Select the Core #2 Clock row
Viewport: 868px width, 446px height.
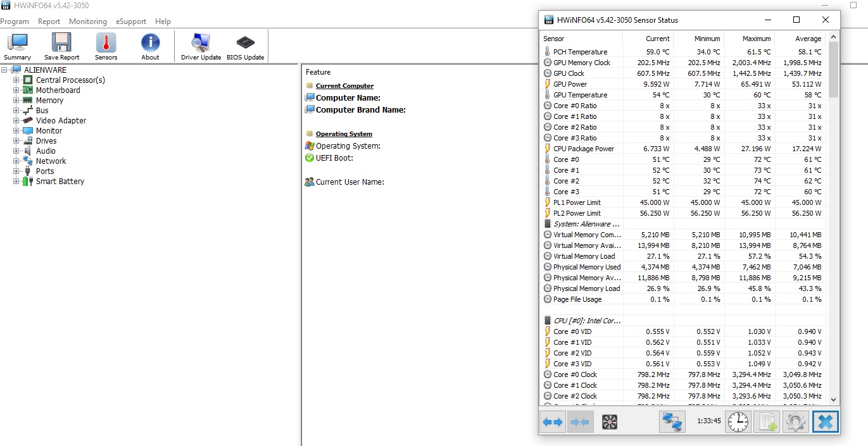pyautogui.click(x=684, y=396)
